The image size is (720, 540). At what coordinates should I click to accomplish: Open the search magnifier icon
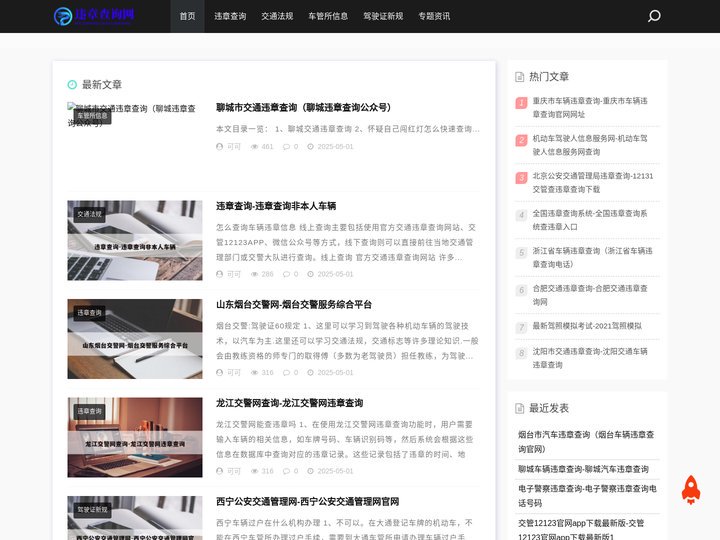coord(654,16)
